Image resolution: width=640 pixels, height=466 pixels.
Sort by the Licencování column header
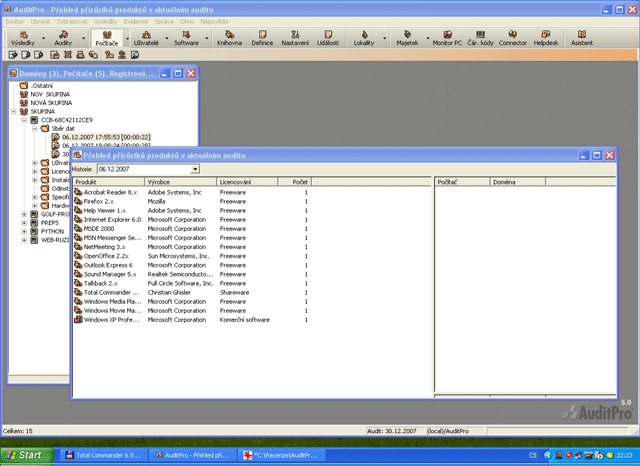click(x=247, y=182)
